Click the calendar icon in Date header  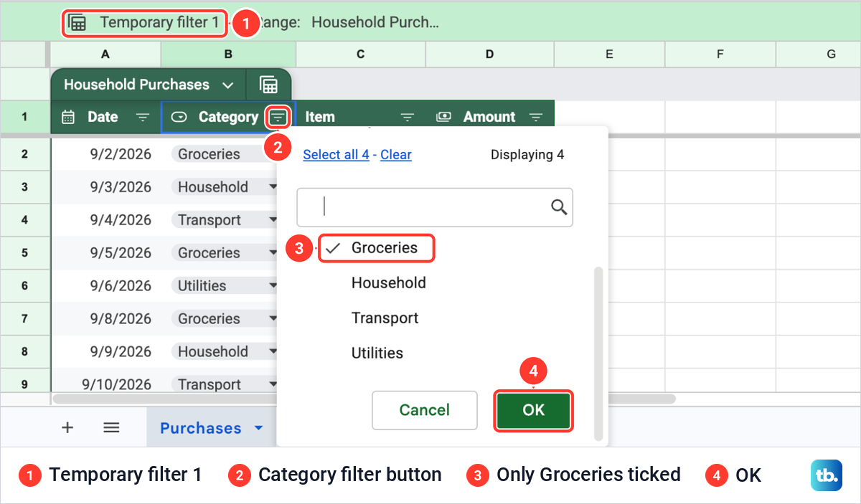click(68, 117)
